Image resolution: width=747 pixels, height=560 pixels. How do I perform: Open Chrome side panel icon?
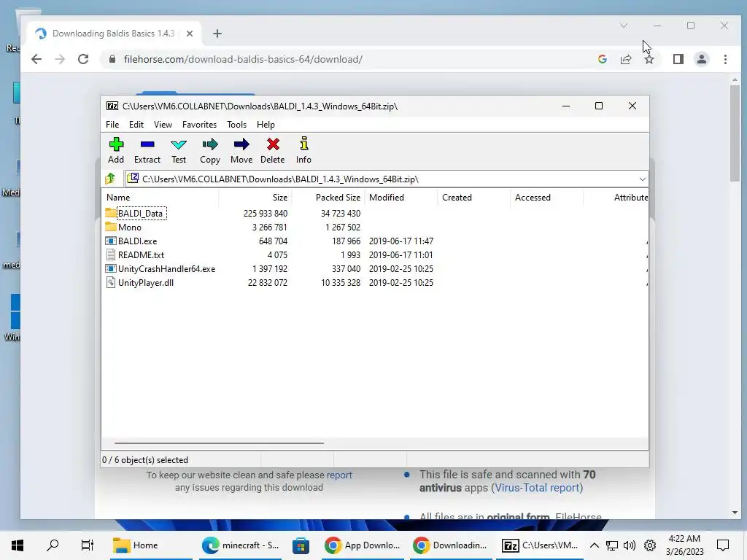[x=678, y=59]
